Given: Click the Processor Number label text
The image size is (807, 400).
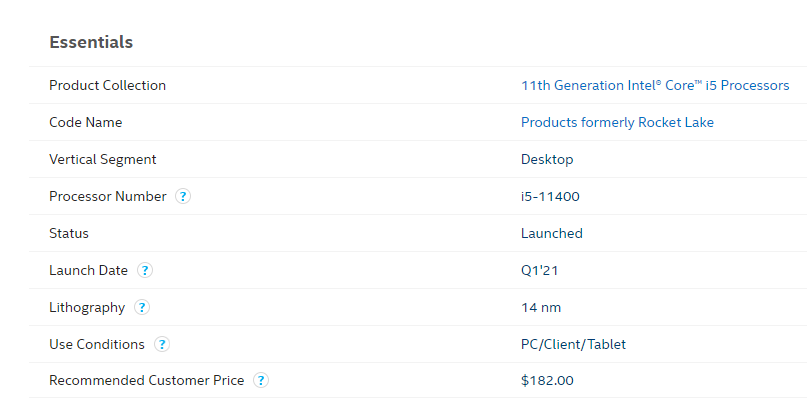Looking at the screenshot, I should tap(108, 197).
